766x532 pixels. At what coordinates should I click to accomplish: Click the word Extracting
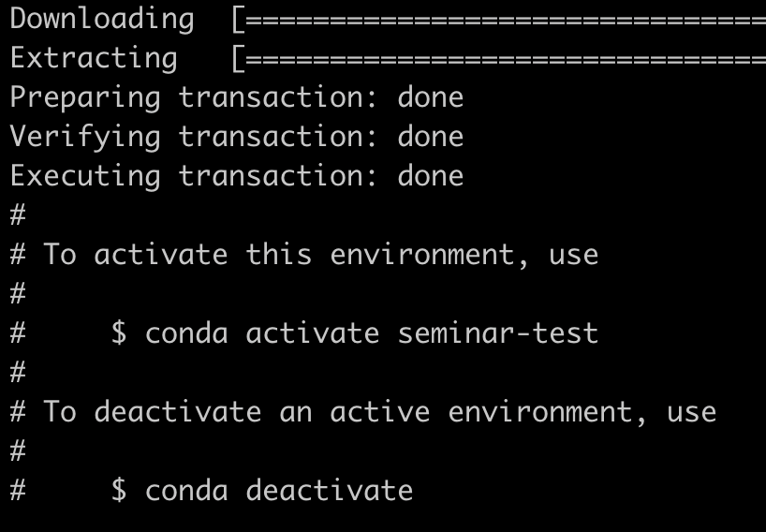[94, 59]
